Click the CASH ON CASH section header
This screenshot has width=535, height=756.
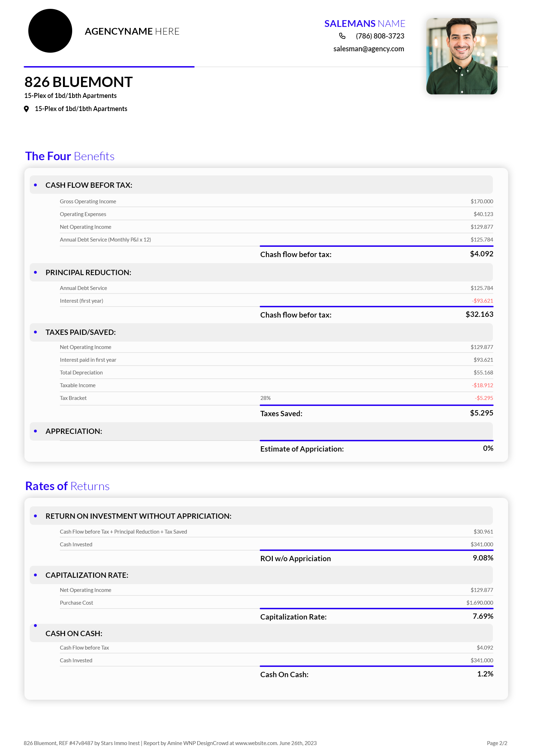point(74,633)
